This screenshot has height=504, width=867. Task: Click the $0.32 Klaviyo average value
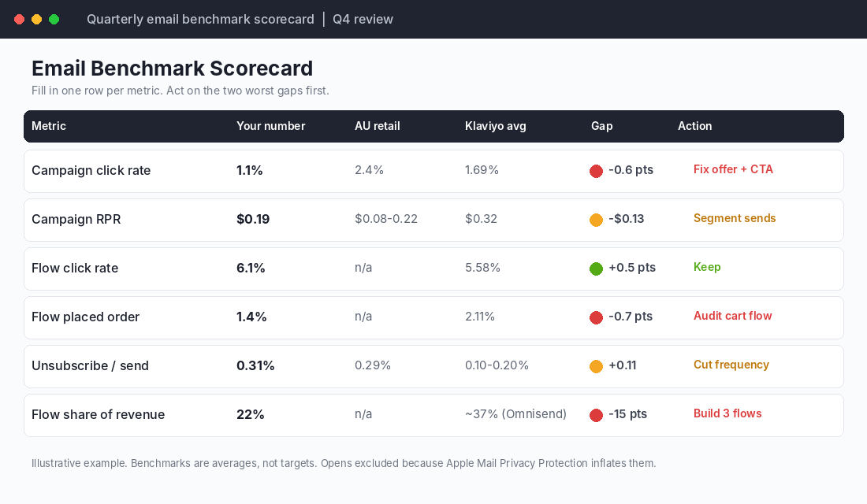[481, 219]
